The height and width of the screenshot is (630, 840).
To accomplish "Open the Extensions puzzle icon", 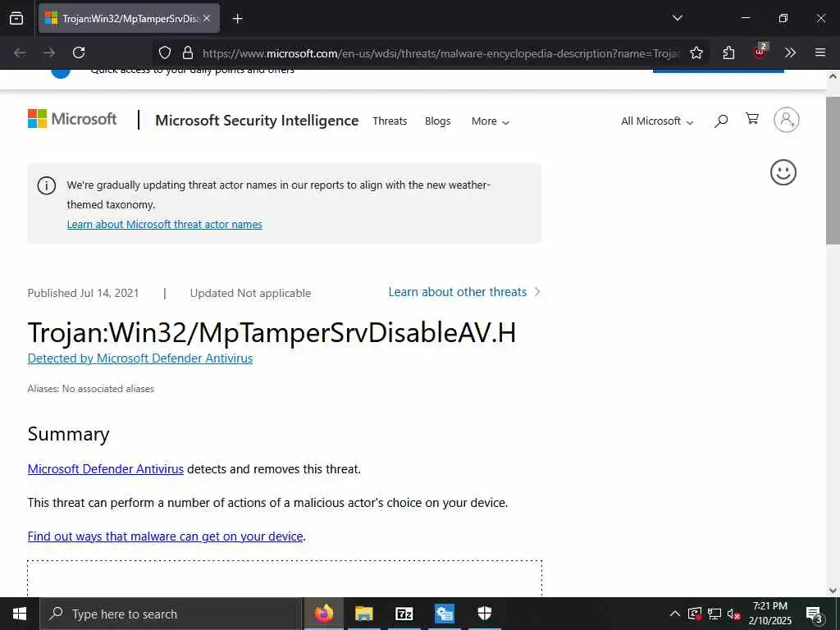I will (x=728, y=52).
